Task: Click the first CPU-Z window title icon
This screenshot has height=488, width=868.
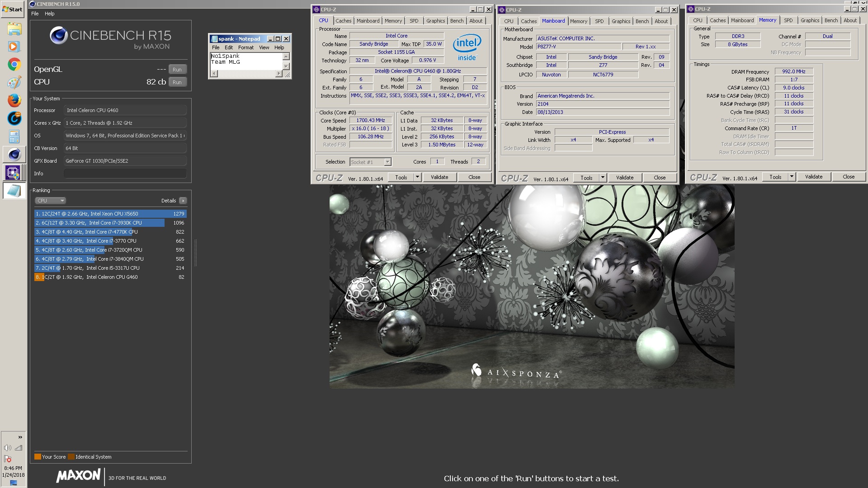Action: point(316,9)
